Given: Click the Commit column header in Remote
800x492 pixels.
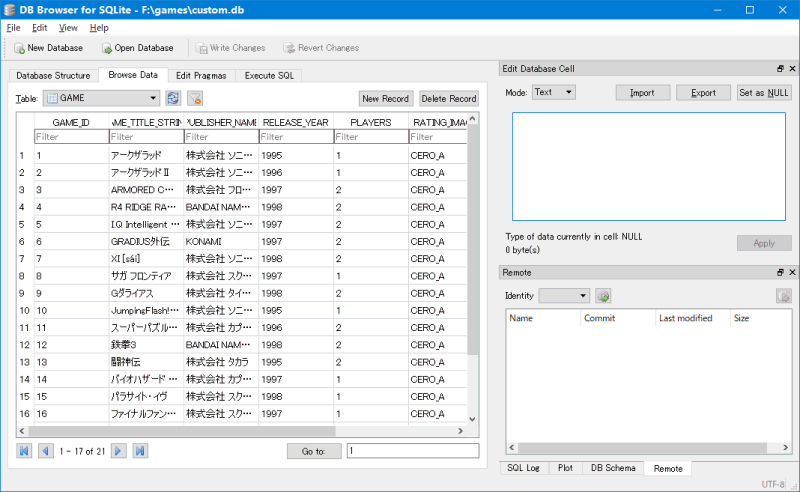Looking at the screenshot, I should [618, 318].
